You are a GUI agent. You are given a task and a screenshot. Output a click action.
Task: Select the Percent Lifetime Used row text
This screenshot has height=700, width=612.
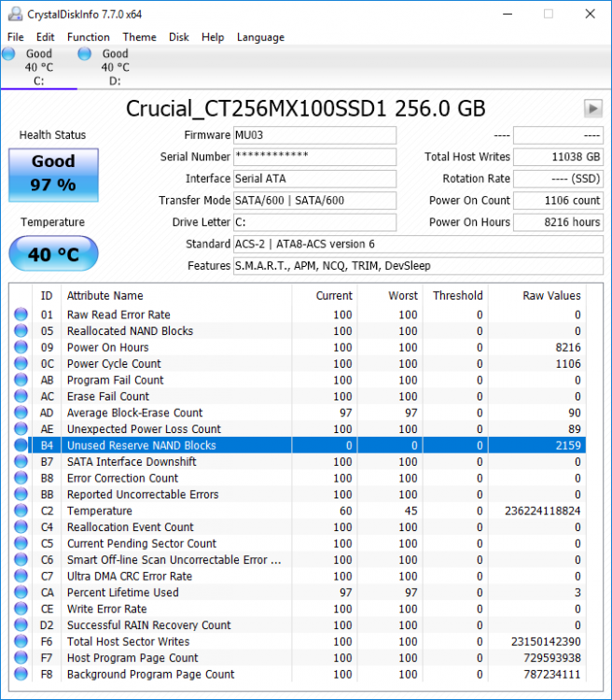[x=123, y=593]
